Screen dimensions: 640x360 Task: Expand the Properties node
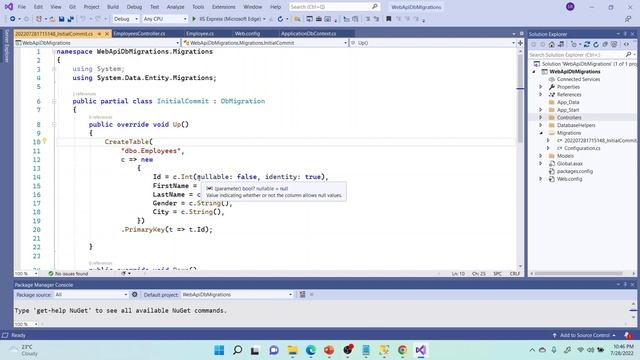click(541, 87)
